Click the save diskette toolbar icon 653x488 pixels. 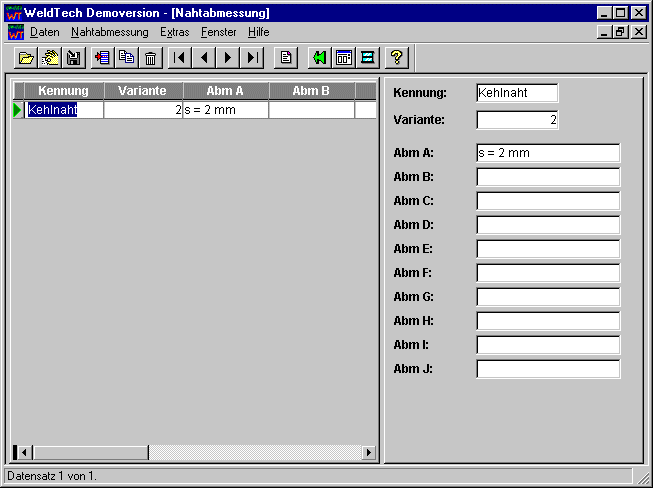pos(74,58)
